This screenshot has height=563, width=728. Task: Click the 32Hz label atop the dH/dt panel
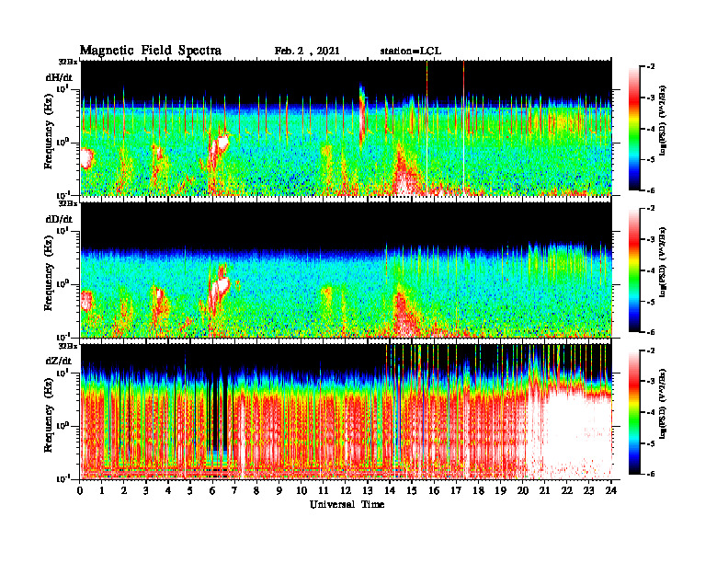(x=68, y=62)
